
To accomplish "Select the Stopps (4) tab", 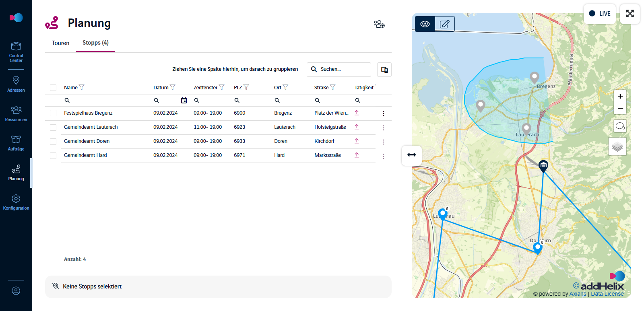I will [x=95, y=43].
